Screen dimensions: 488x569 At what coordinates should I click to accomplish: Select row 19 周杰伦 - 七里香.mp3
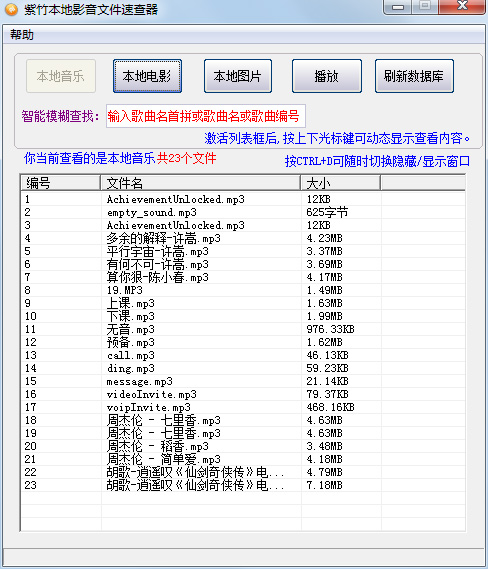tap(242, 433)
